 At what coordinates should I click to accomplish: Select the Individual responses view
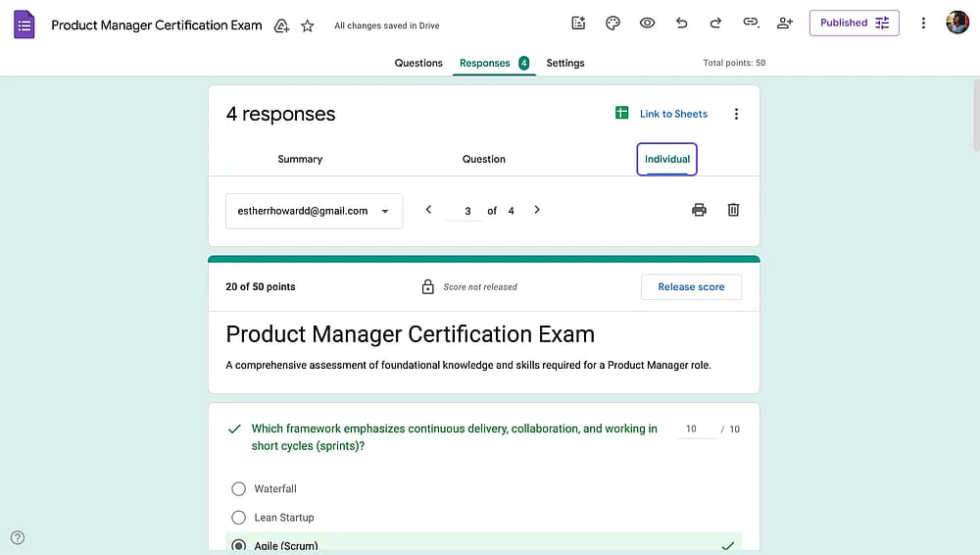(666, 159)
